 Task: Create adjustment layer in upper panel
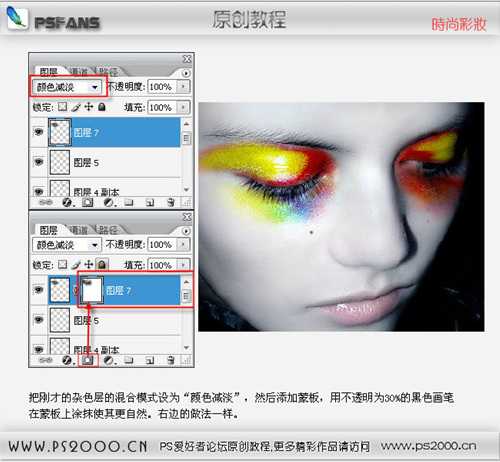coord(109,202)
